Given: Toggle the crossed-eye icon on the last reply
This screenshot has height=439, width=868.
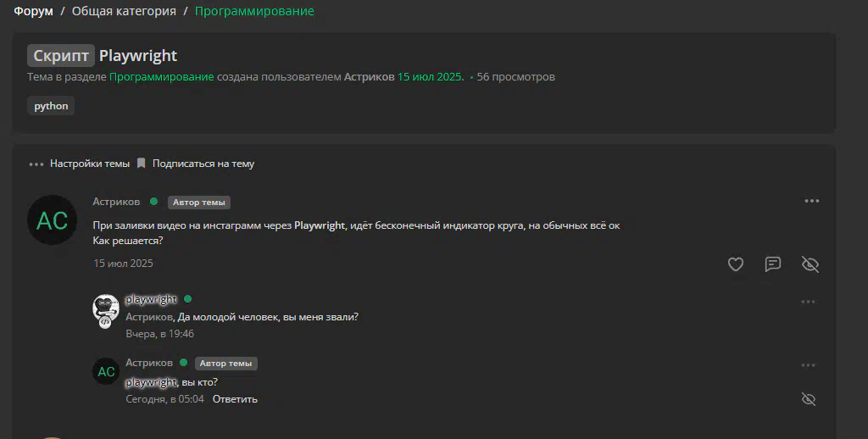Looking at the screenshot, I should click(809, 399).
